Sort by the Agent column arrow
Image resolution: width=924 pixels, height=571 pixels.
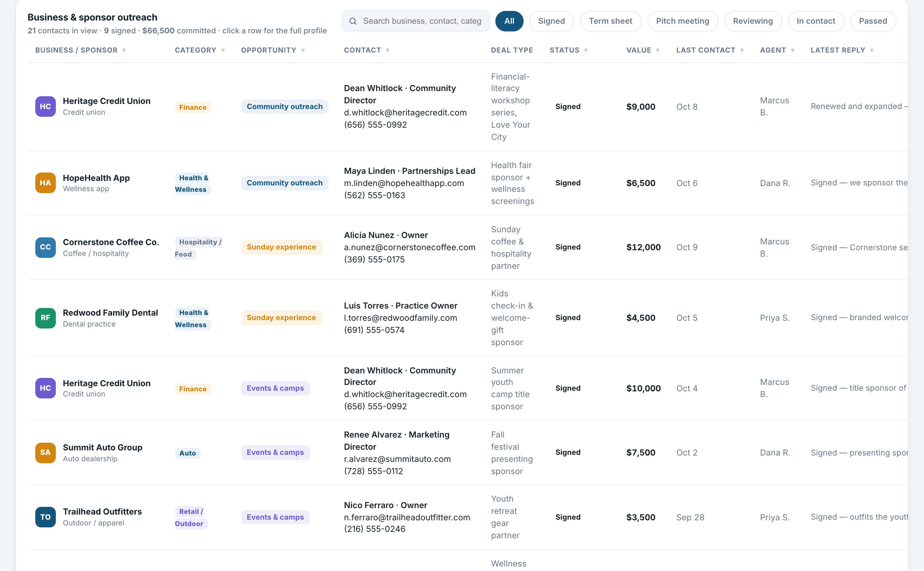point(792,51)
